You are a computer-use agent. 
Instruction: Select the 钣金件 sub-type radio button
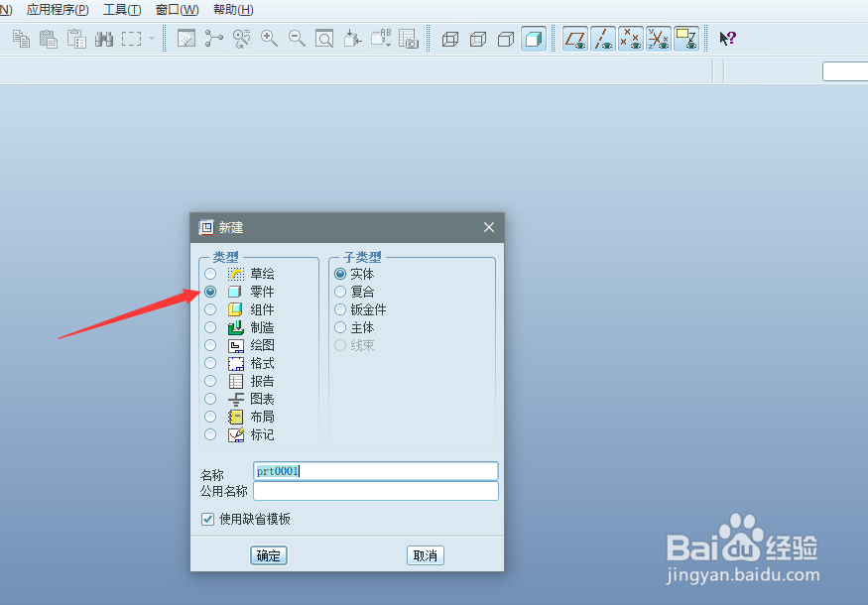tap(340, 309)
